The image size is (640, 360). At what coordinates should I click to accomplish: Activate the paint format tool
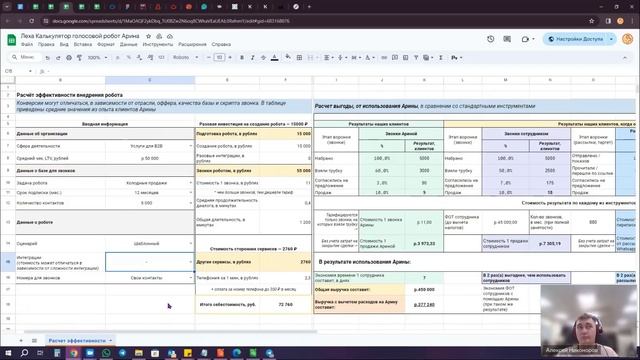(79, 58)
